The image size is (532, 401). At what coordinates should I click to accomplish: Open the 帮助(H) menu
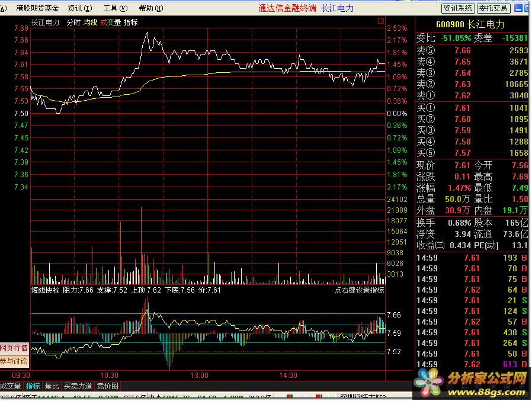click(x=151, y=8)
